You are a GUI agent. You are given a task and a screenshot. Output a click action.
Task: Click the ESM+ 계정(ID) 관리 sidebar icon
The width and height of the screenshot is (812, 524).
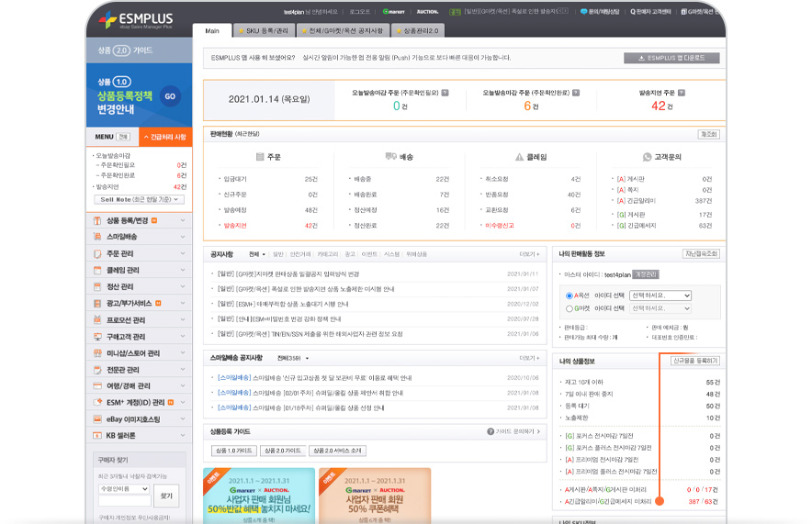point(96,403)
